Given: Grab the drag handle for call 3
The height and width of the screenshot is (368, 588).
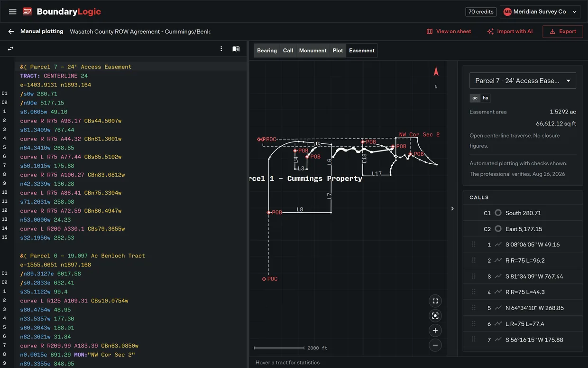Looking at the screenshot, I should tap(473, 276).
